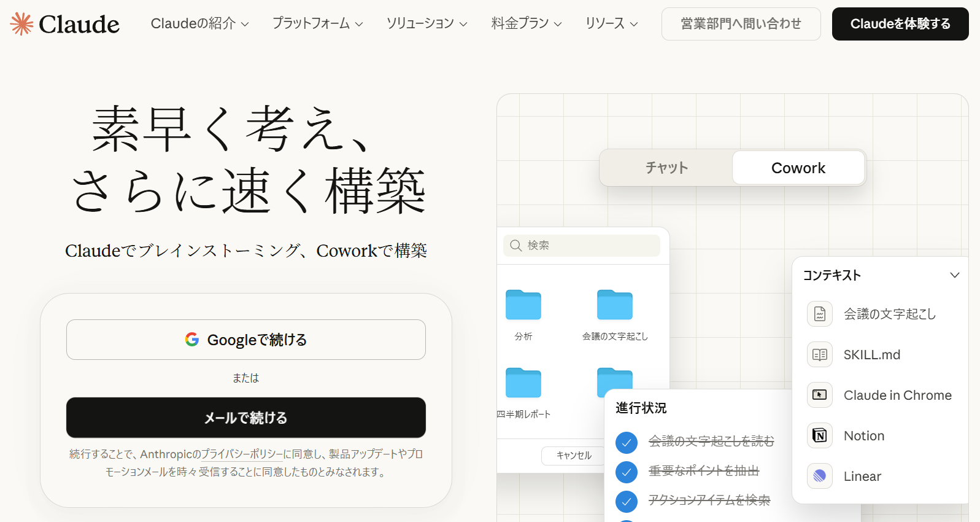Image resolution: width=980 pixels, height=522 pixels.
Task: Toggle the checkmark for 会議の文字起こしを読む
Action: [627, 442]
